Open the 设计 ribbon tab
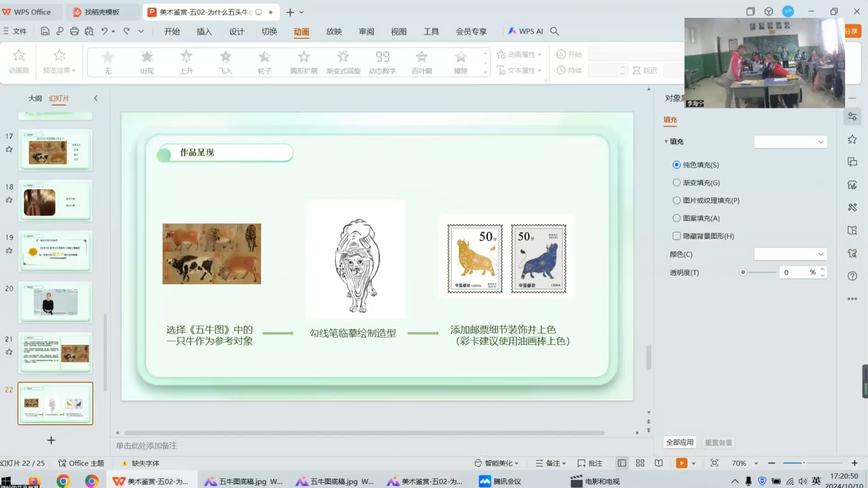 tap(237, 31)
